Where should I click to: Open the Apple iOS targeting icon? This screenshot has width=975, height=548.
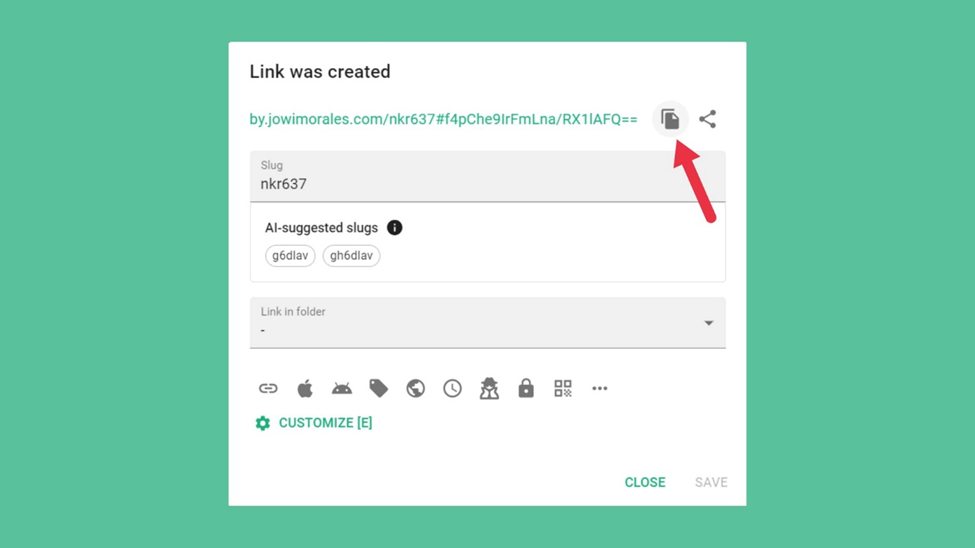point(305,388)
